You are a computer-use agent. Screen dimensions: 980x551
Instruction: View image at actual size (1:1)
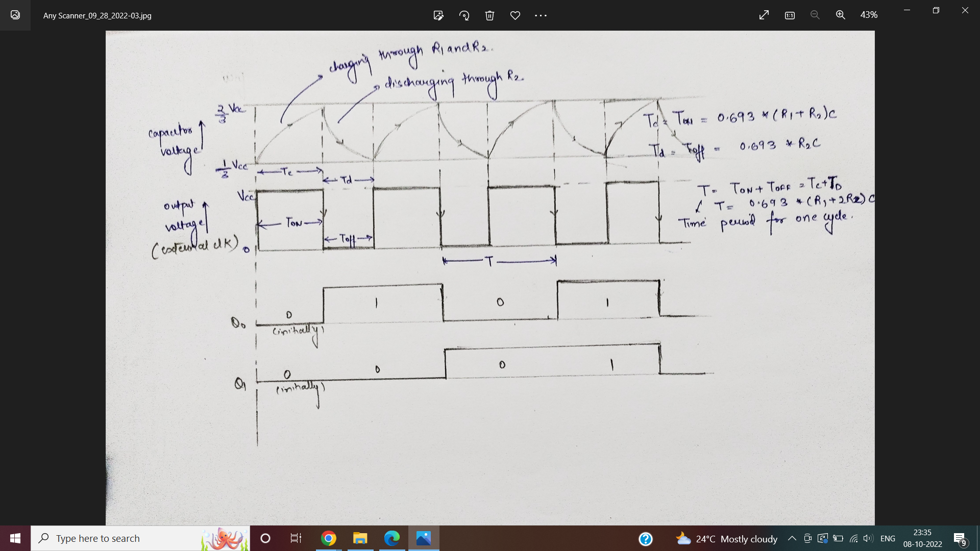pyautogui.click(x=789, y=15)
